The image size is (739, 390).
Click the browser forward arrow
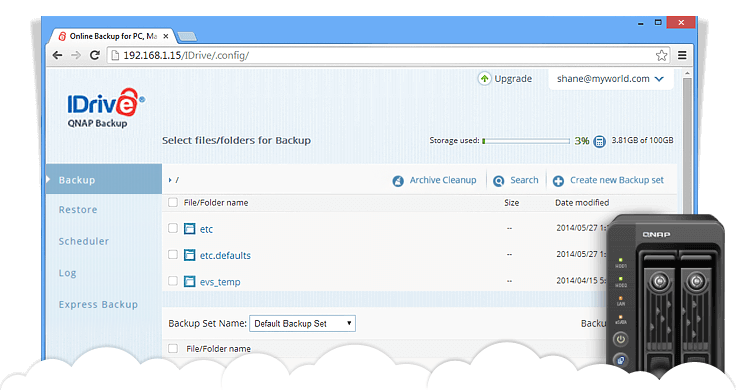75,55
